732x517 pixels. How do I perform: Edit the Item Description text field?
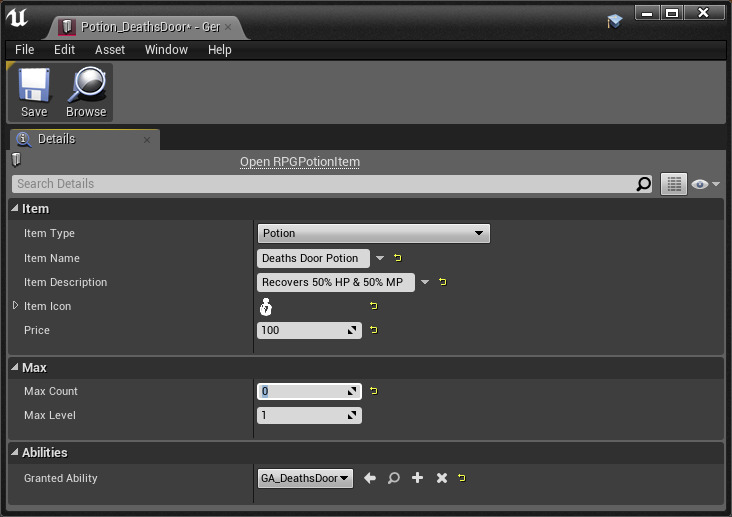336,282
